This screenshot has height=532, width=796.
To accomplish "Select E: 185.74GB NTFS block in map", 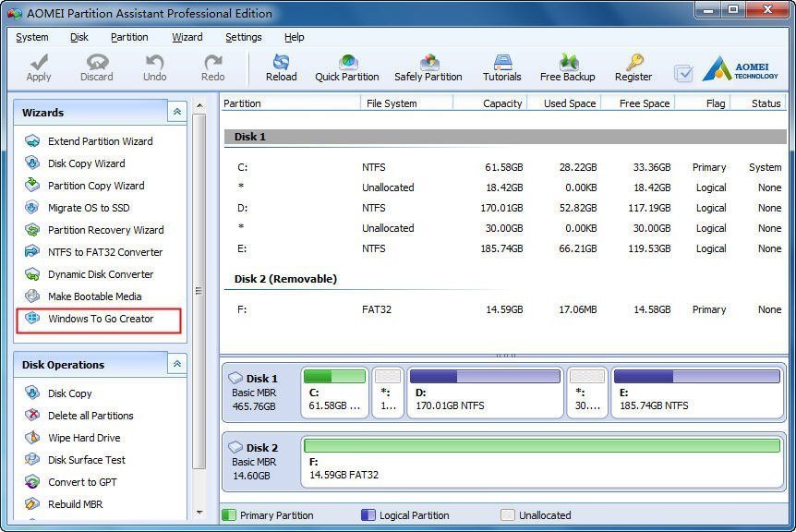I will click(697, 393).
